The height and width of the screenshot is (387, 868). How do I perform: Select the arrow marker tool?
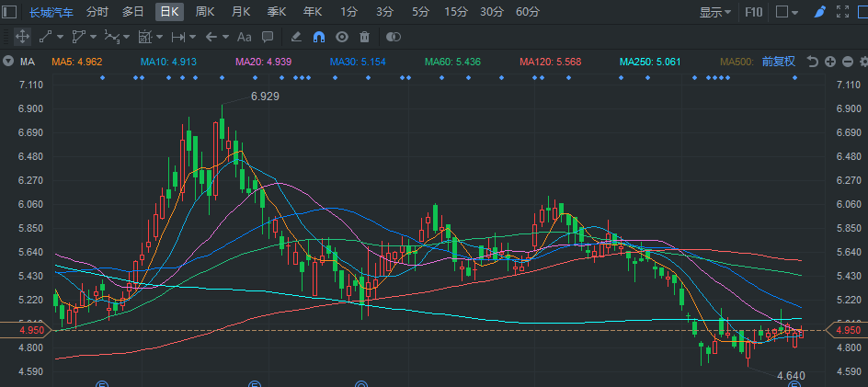tap(211, 37)
